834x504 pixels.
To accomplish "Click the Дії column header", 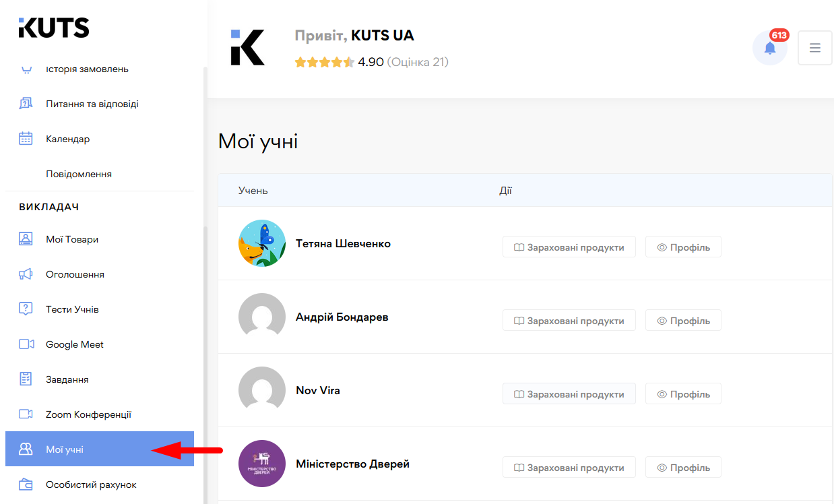I will point(505,191).
